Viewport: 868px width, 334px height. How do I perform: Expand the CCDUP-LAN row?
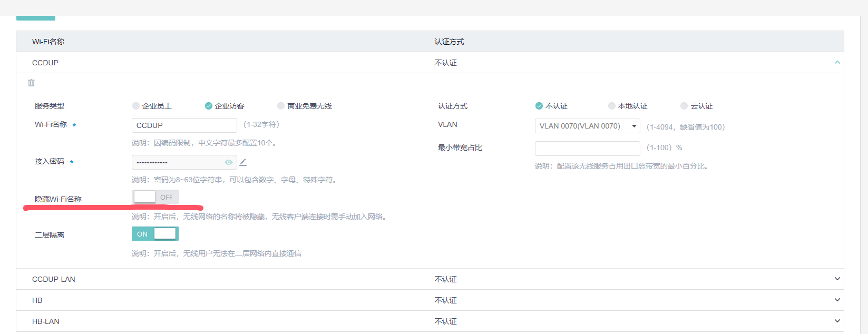(x=837, y=279)
